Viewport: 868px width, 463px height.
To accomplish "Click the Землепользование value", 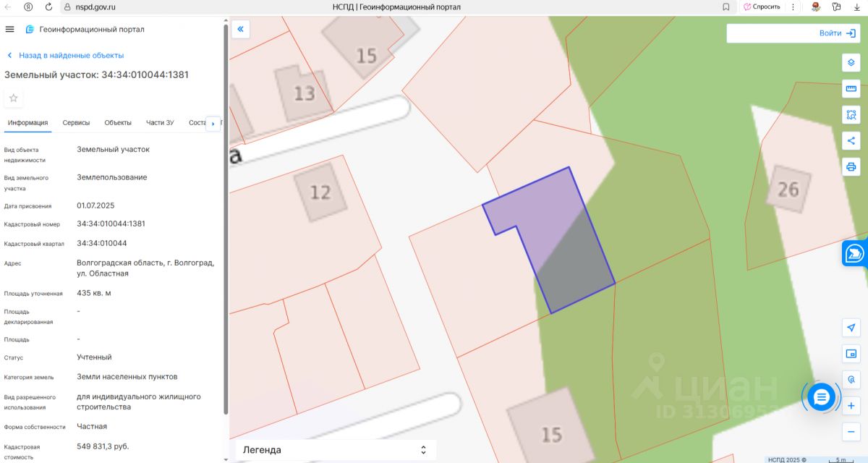I will pos(112,177).
